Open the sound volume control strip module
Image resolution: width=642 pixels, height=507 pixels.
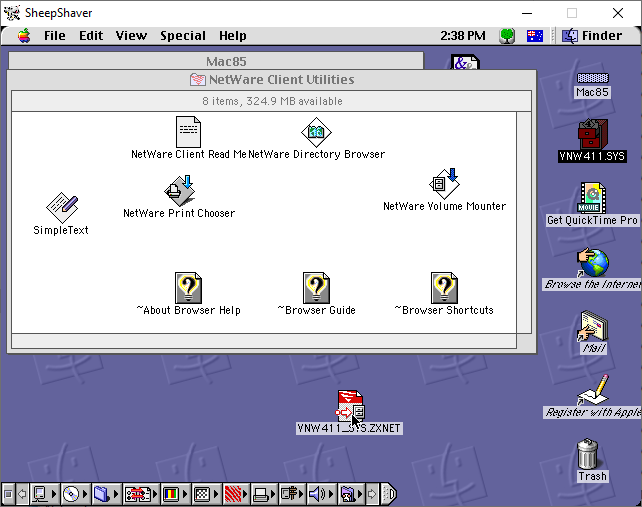coord(321,494)
